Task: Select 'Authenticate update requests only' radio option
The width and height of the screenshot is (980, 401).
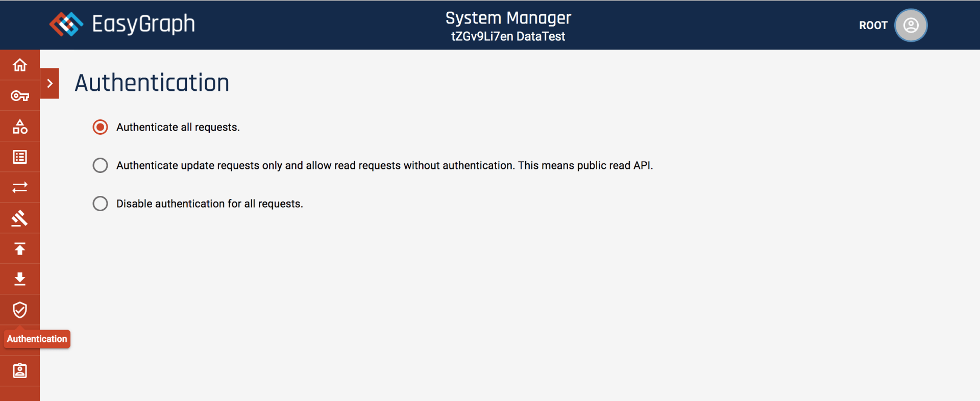Action: (x=101, y=165)
